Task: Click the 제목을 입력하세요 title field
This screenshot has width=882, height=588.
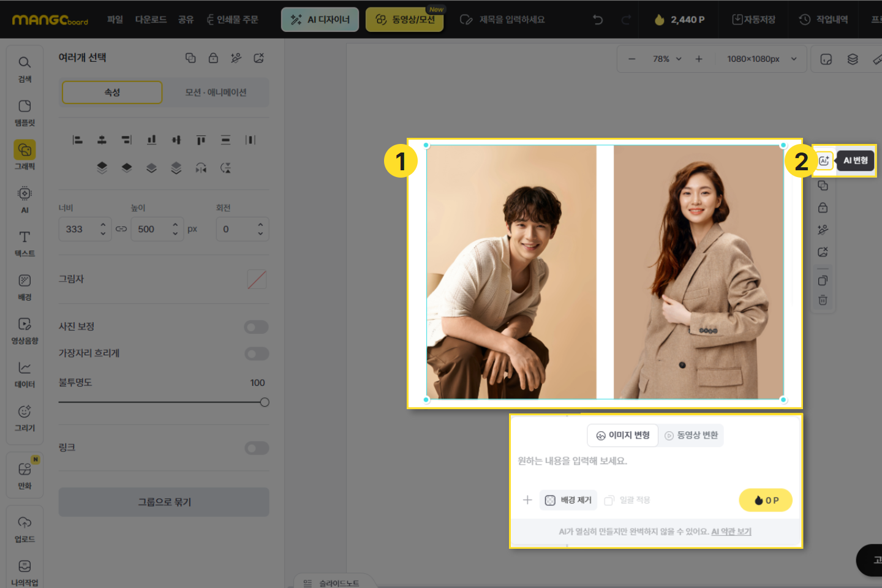Action: click(x=512, y=20)
